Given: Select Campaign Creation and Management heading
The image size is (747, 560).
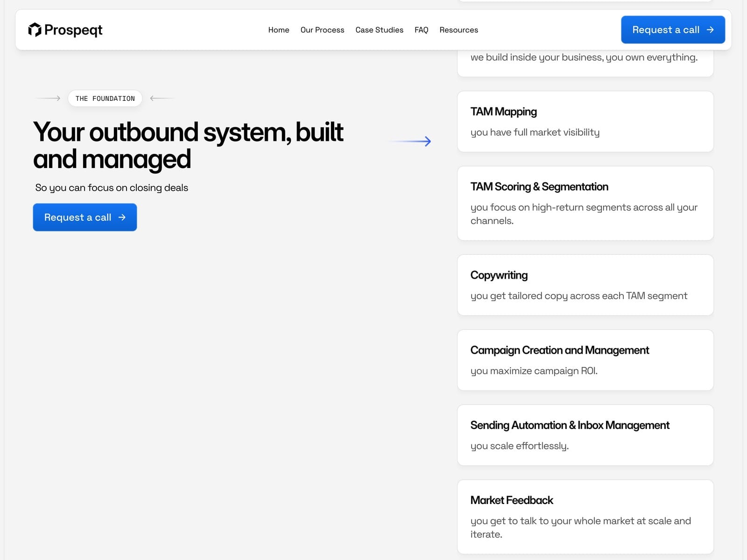Looking at the screenshot, I should [x=559, y=350].
